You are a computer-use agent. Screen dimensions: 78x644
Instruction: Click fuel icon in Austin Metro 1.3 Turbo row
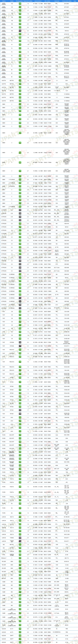click(20, 101)
